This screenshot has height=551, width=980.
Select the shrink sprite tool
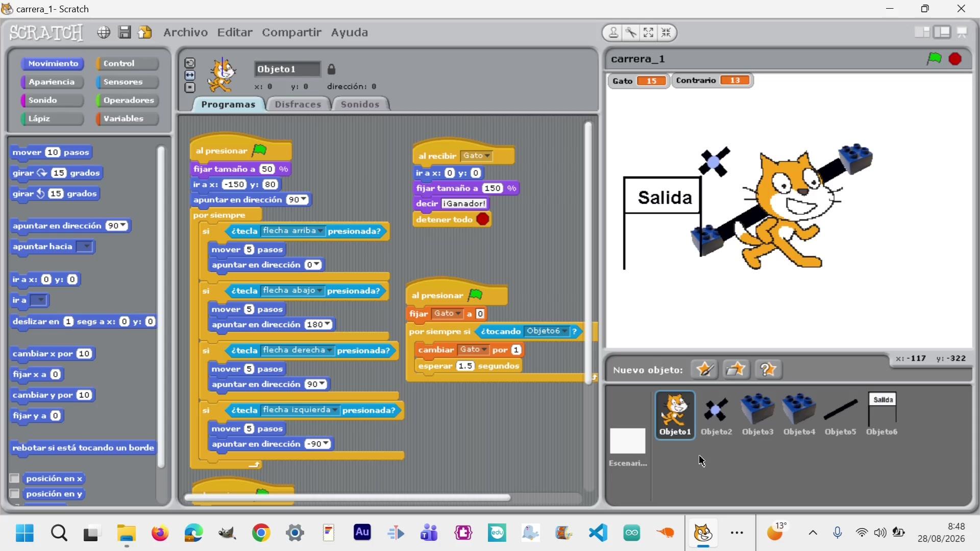pos(666,33)
